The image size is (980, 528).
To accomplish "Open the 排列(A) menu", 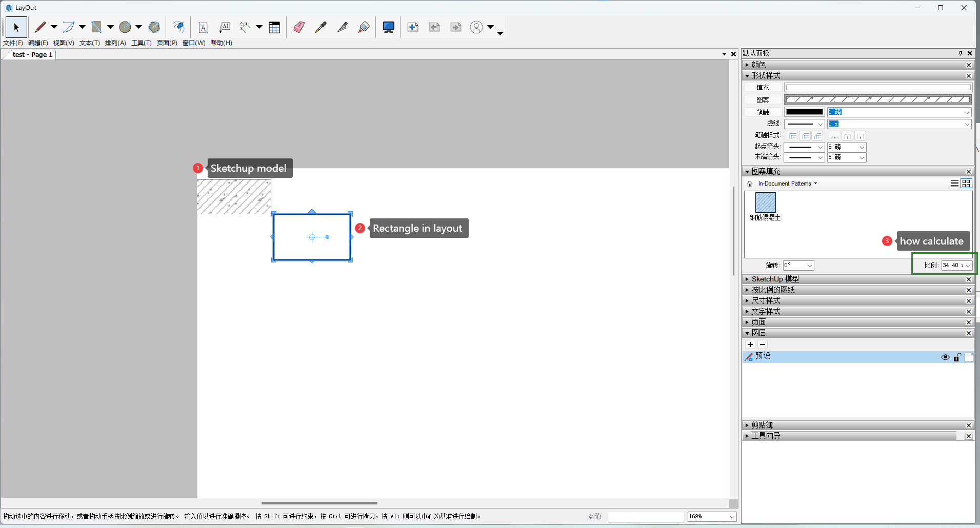I will pyautogui.click(x=115, y=43).
